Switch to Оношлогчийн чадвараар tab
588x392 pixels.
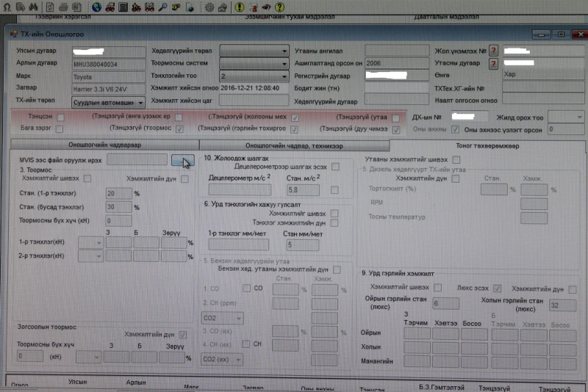[104, 145]
